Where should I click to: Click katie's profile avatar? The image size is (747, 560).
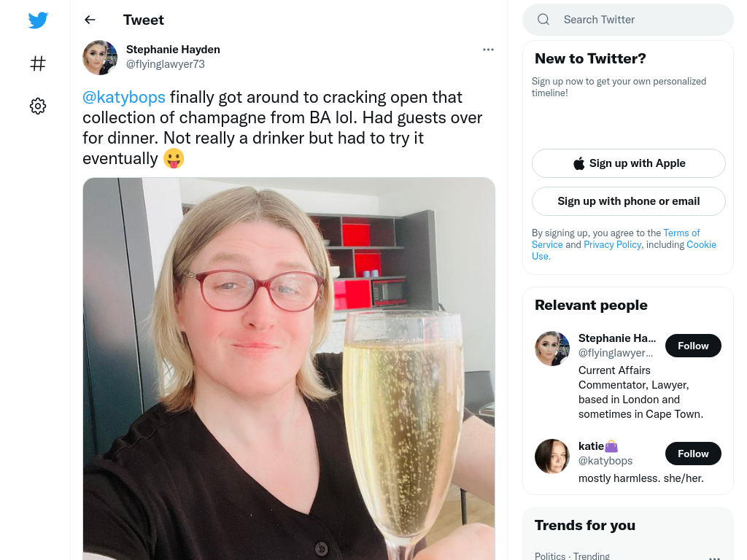(552, 456)
